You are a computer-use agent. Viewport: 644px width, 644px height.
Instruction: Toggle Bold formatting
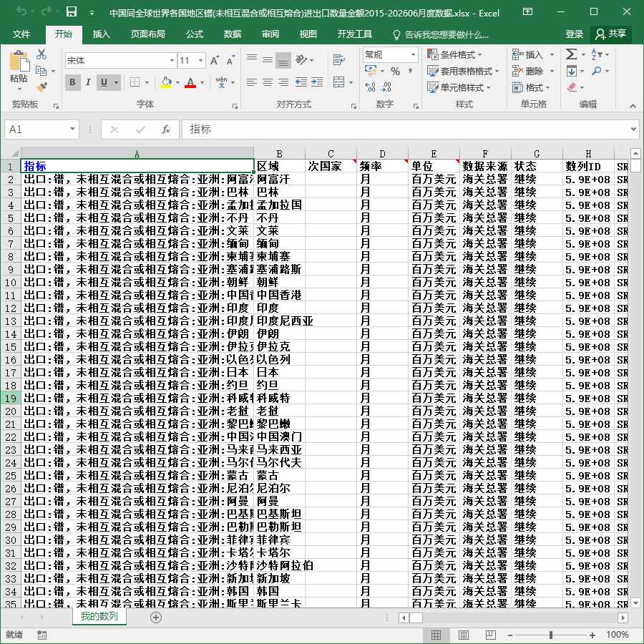72,82
